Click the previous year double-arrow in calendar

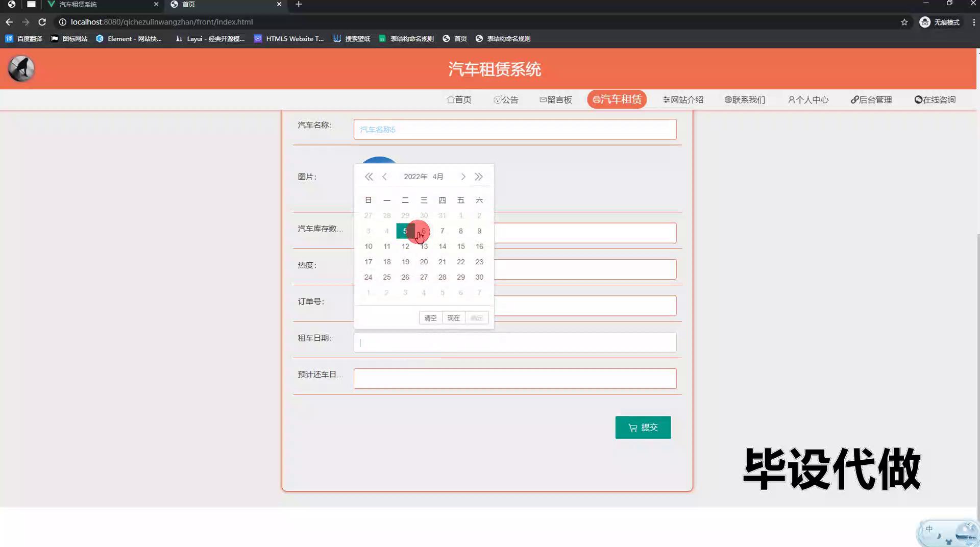pos(369,177)
